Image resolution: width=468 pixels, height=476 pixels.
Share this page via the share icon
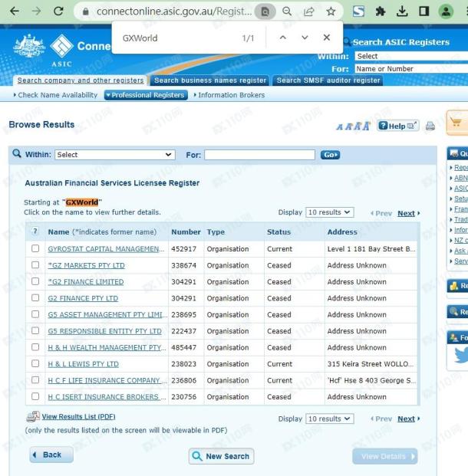click(x=308, y=11)
